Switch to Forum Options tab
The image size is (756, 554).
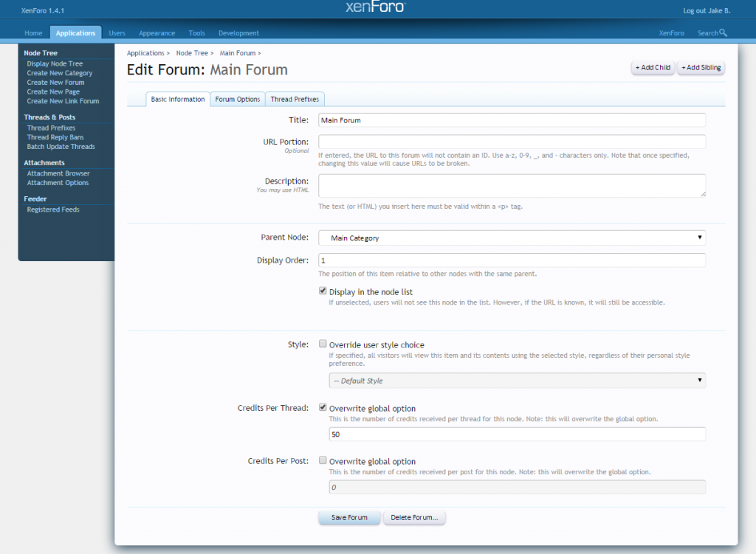pos(237,99)
